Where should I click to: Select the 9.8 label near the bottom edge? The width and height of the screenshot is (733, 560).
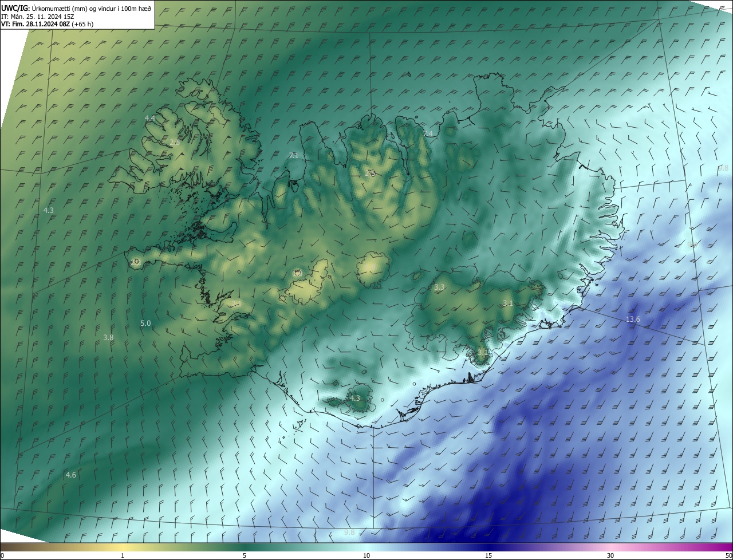(349, 533)
